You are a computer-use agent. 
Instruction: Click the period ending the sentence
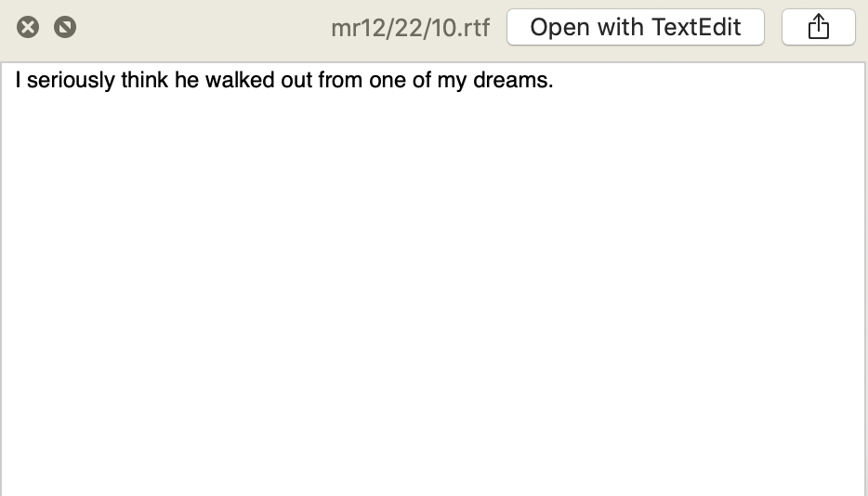coord(550,87)
